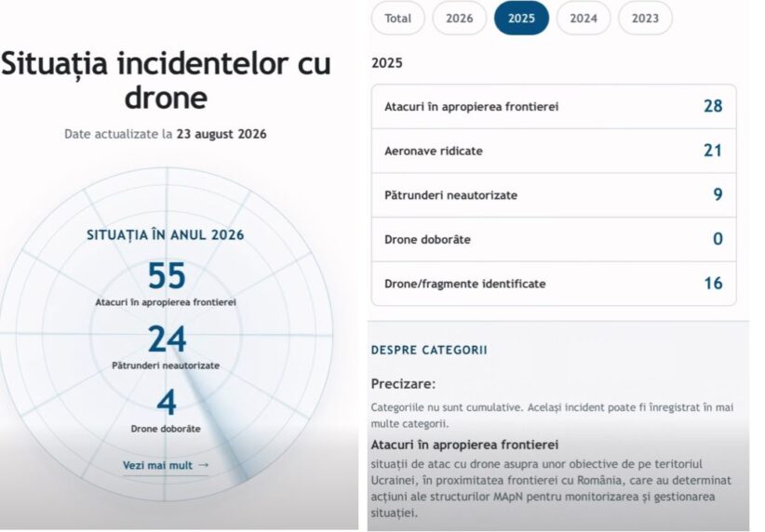Select the Drone doborâte table row
Image resolution: width=765 pixels, height=532 pixels.
click(554, 239)
